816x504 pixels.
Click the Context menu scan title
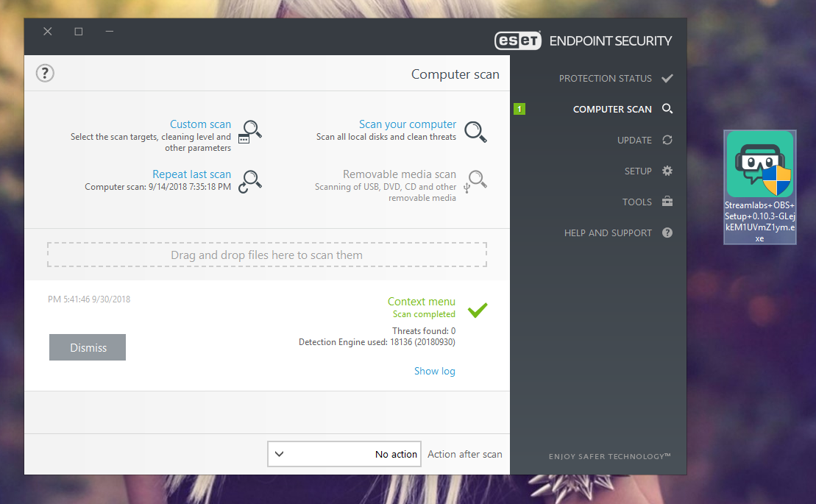point(422,302)
